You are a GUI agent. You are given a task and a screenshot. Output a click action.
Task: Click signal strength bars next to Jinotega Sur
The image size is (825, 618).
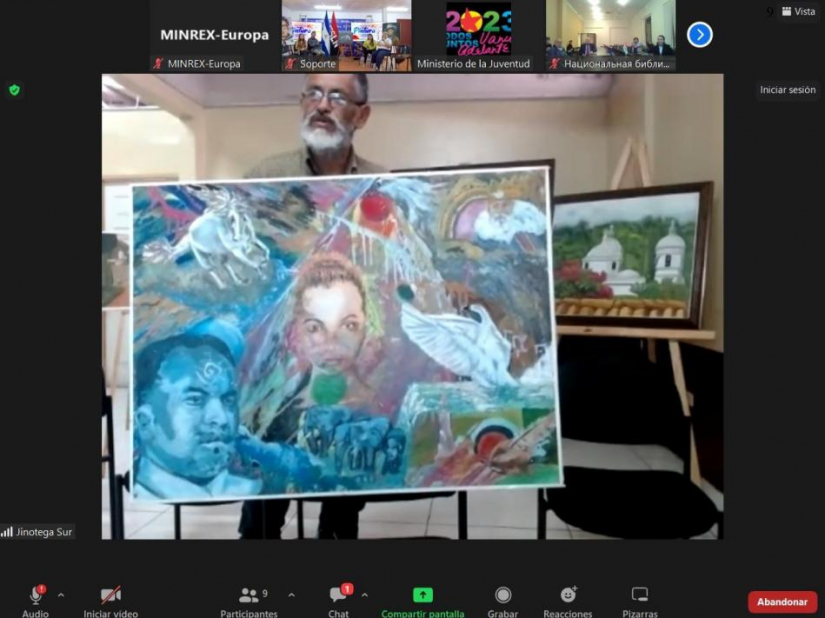pyautogui.click(x=7, y=532)
